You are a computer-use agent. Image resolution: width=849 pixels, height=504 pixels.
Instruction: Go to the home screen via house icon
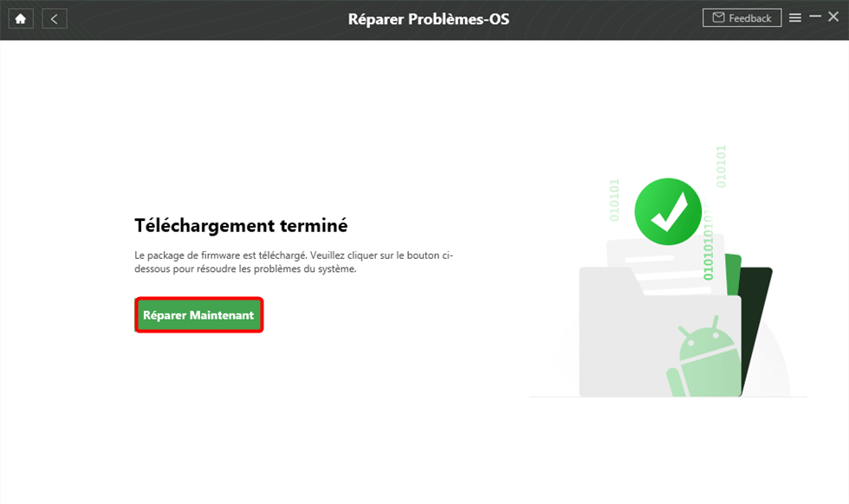pos(21,19)
